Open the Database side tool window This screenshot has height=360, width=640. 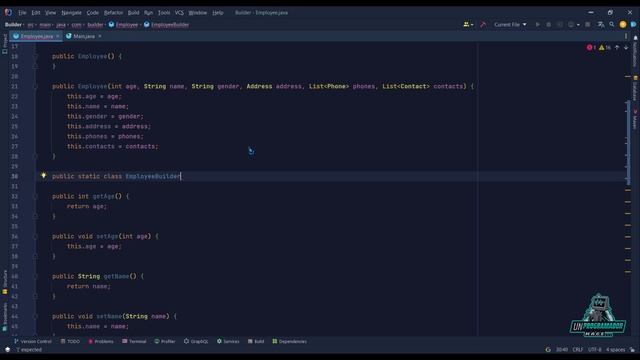point(635,88)
